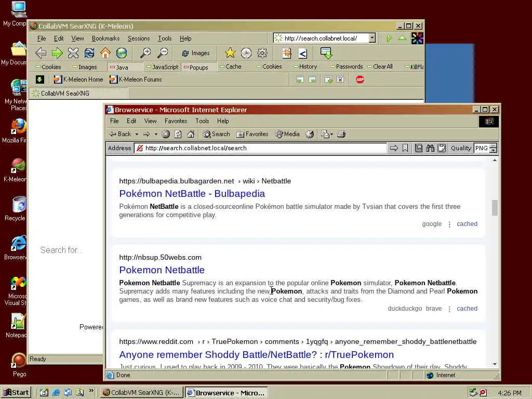Click the IE Search toolbar button

217,135
